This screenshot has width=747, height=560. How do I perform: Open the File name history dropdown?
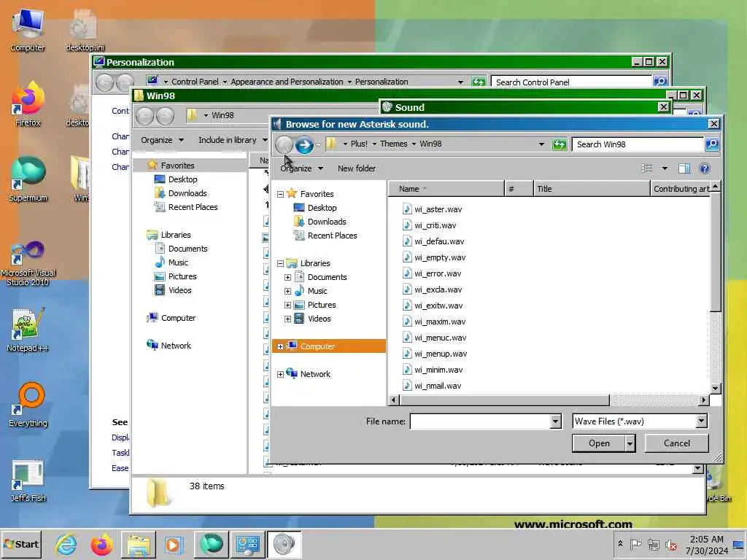pyautogui.click(x=555, y=421)
